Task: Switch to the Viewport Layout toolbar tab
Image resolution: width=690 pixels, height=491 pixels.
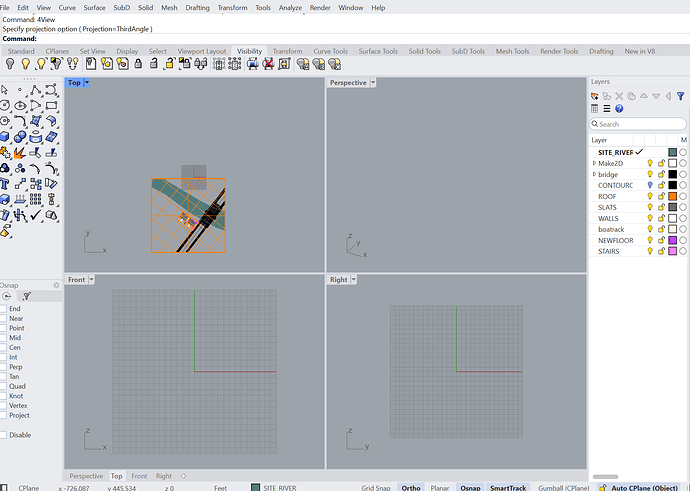Action: 202,51
